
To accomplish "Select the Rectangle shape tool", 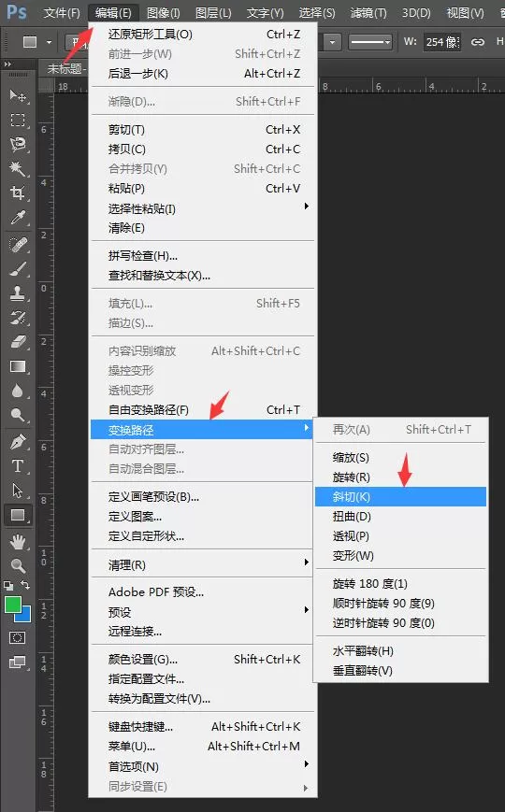I will pos(18,515).
